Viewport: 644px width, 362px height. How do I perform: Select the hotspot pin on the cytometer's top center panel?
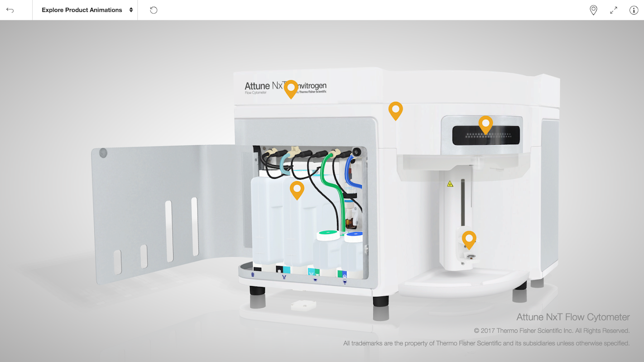tap(395, 111)
